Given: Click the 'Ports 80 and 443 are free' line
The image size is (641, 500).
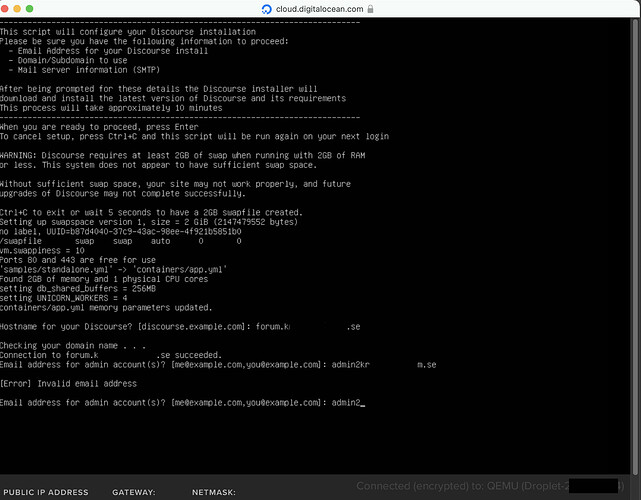Looking at the screenshot, I should [78, 260].
